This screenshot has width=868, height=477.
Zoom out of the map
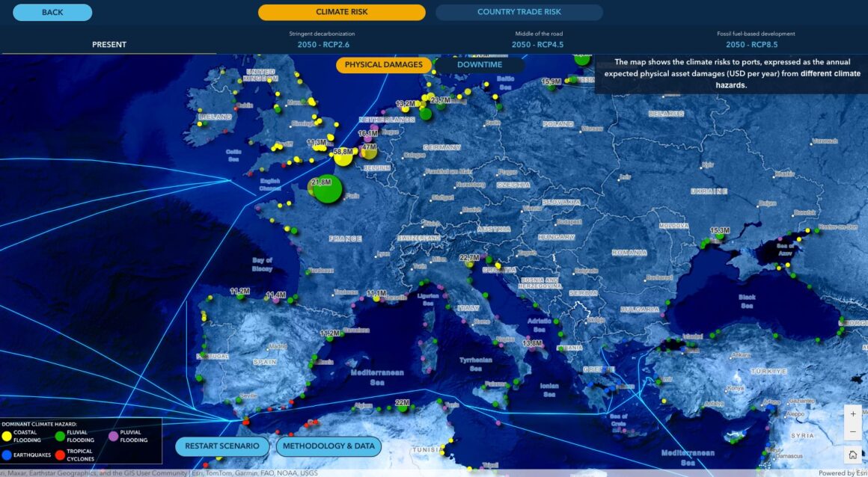852,432
